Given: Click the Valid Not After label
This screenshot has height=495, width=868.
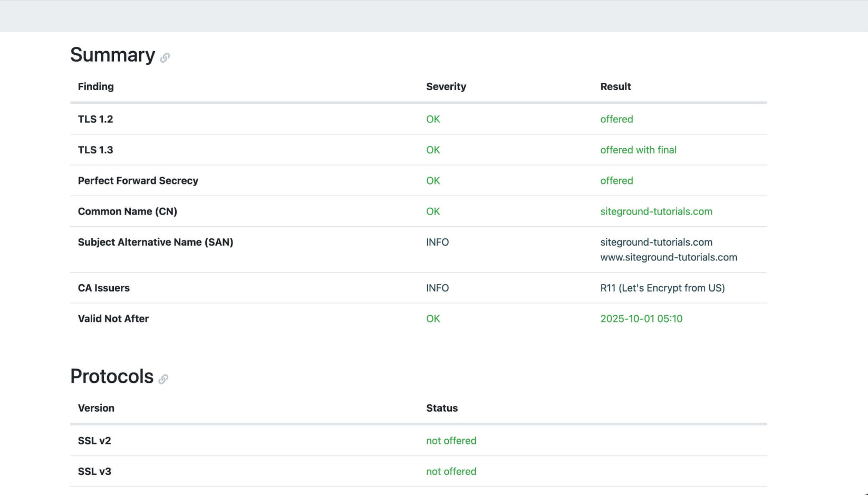Looking at the screenshot, I should 113,318.
